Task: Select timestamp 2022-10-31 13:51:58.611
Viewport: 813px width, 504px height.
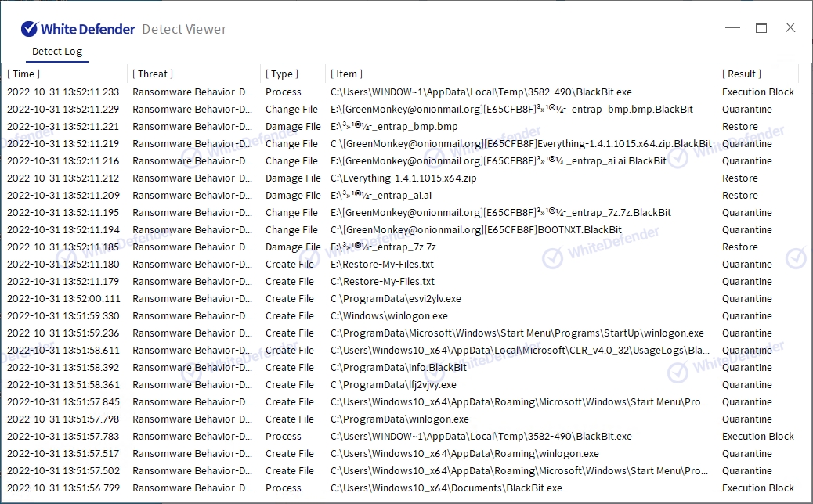Action: (x=63, y=350)
